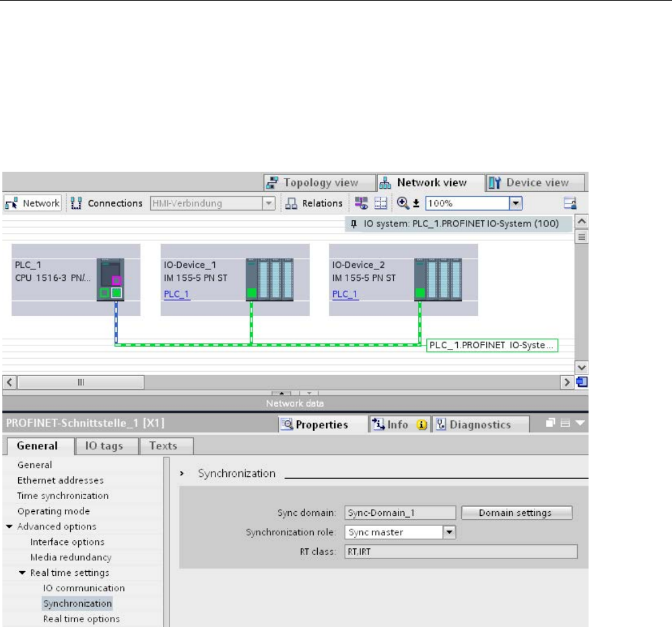Open the Info tab

coord(400,425)
